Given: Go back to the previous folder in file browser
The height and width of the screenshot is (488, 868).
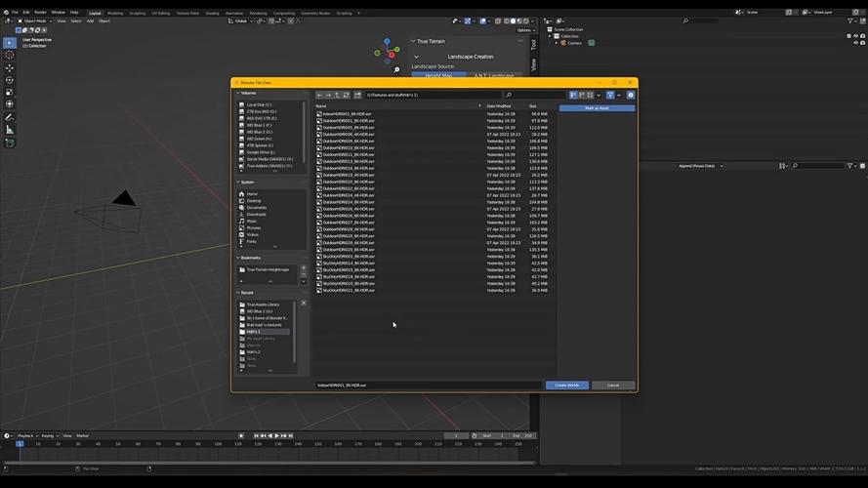Looking at the screenshot, I should 319,96.
